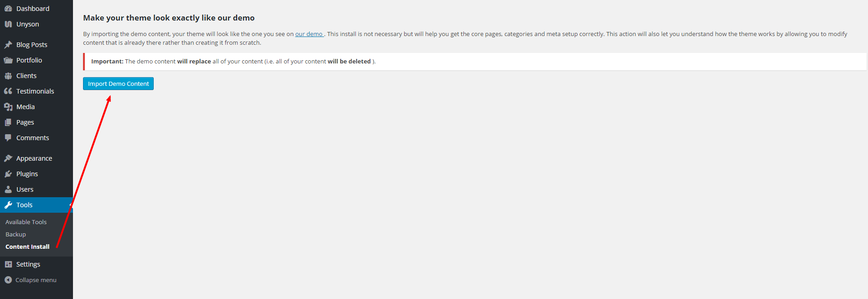Click the Portfolio folder icon
The width and height of the screenshot is (868, 299).
[8, 60]
